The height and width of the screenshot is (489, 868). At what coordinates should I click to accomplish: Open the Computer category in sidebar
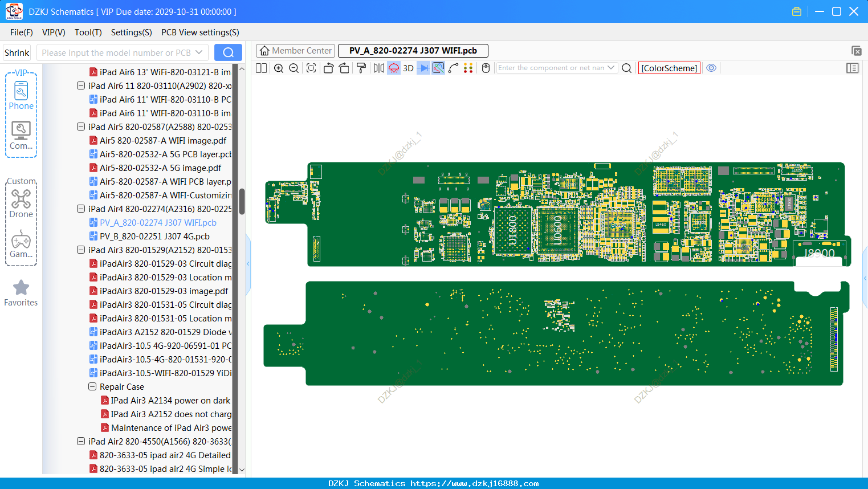coord(21,136)
